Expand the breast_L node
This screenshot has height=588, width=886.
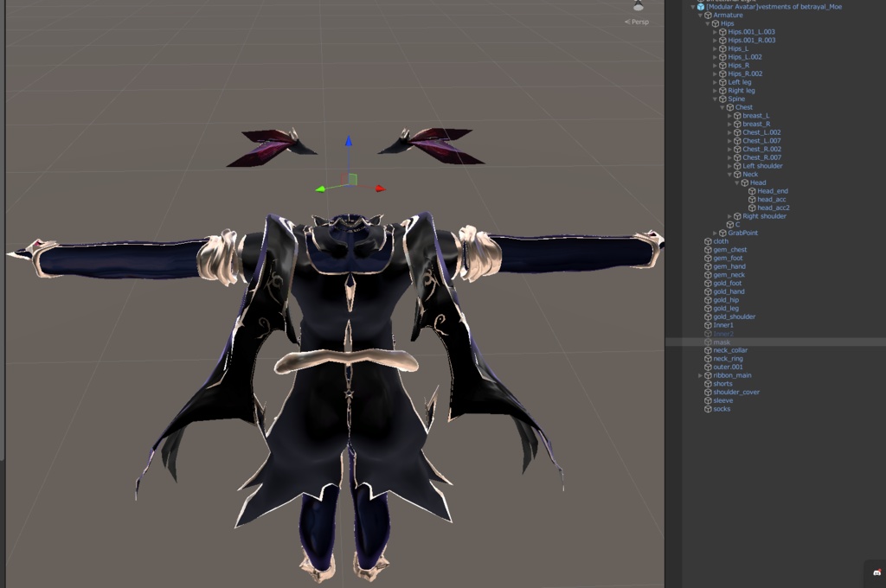pos(729,116)
